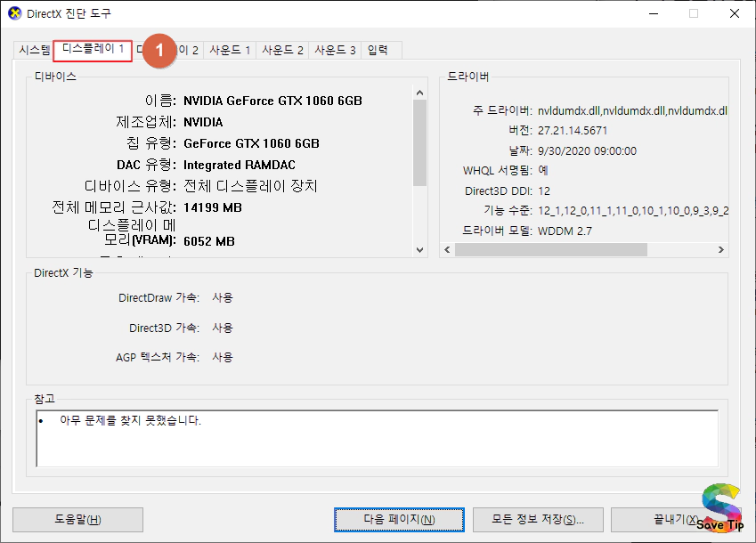The height and width of the screenshot is (543, 756).
Task: Open the 사운드 2 tab
Action: coord(282,50)
